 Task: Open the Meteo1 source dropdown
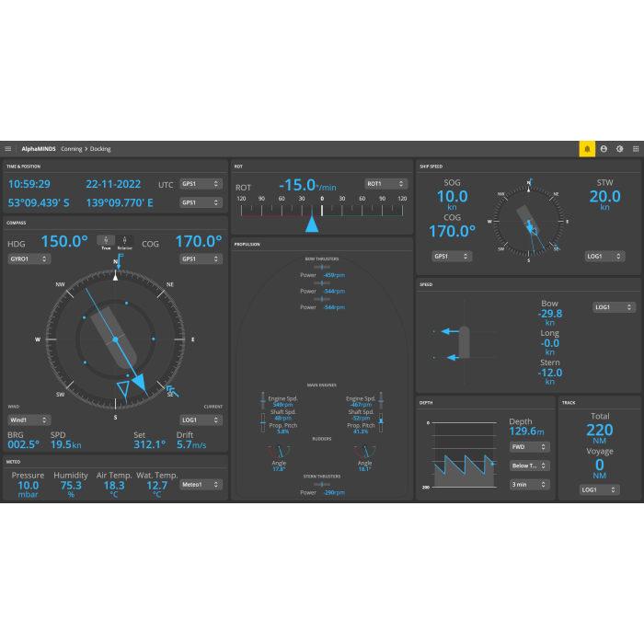click(201, 484)
